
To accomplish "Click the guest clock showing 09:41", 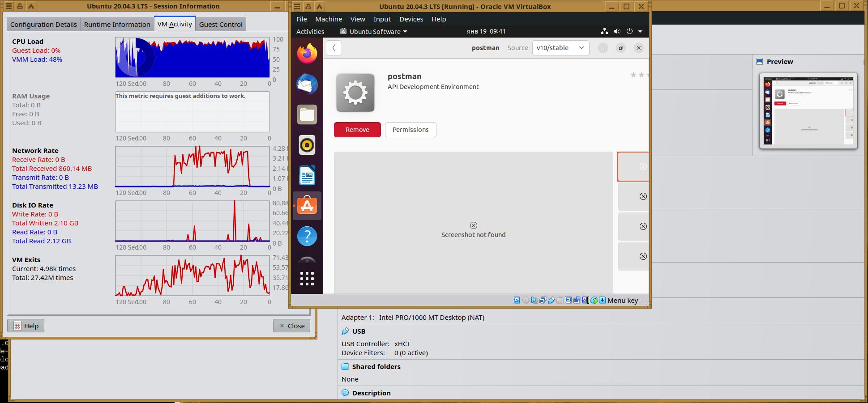I will 486,31.
